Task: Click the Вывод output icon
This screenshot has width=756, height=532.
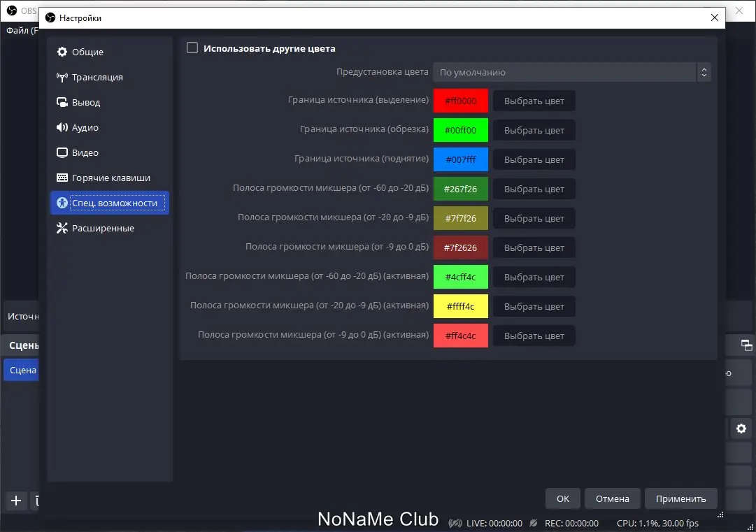Action: pyautogui.click(x=62, y=102)
